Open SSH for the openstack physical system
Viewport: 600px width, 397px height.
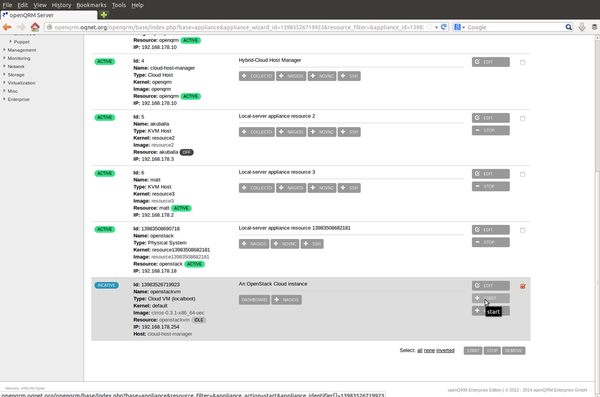312,243
